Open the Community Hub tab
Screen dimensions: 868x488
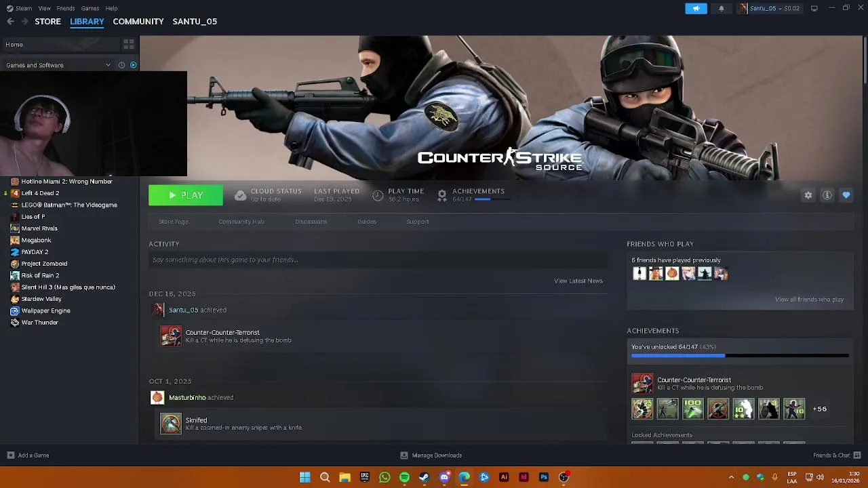241,222
